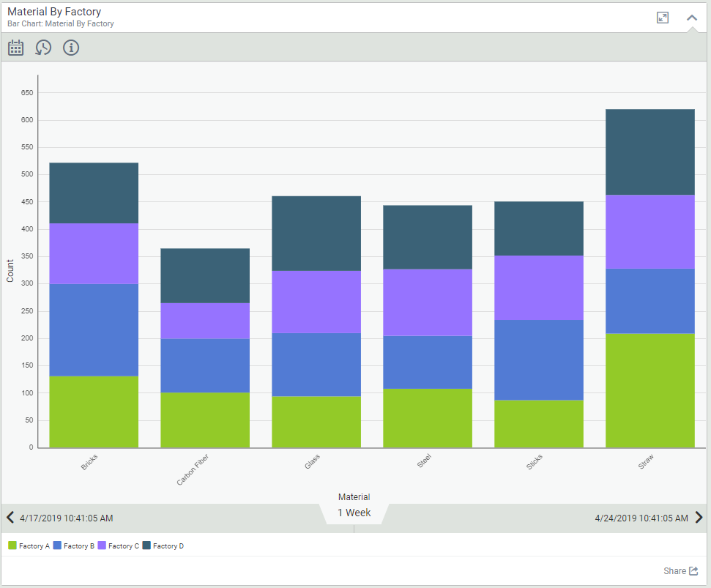Click the end date 4/24/2019 label
711x588 pixels.
(641, 518)
